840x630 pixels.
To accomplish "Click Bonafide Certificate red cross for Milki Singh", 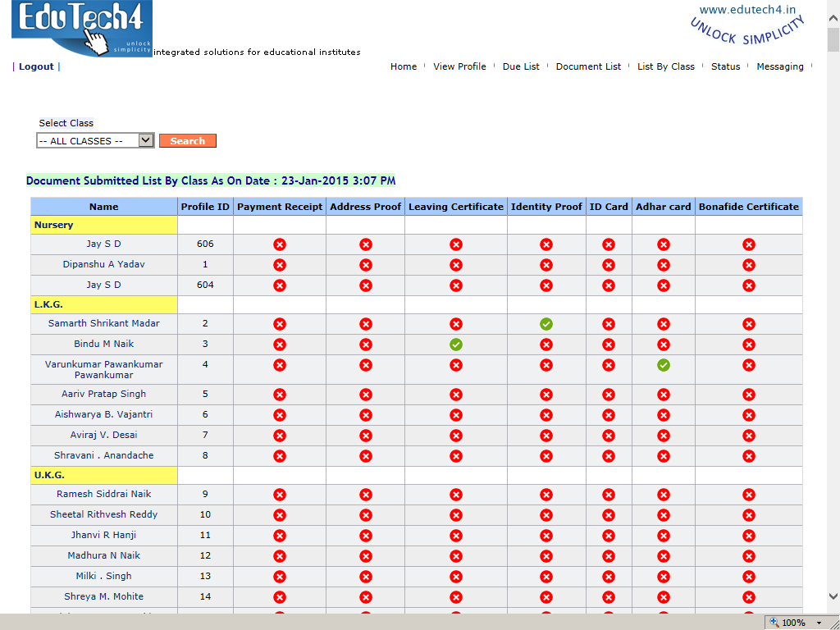I will 749,577.
